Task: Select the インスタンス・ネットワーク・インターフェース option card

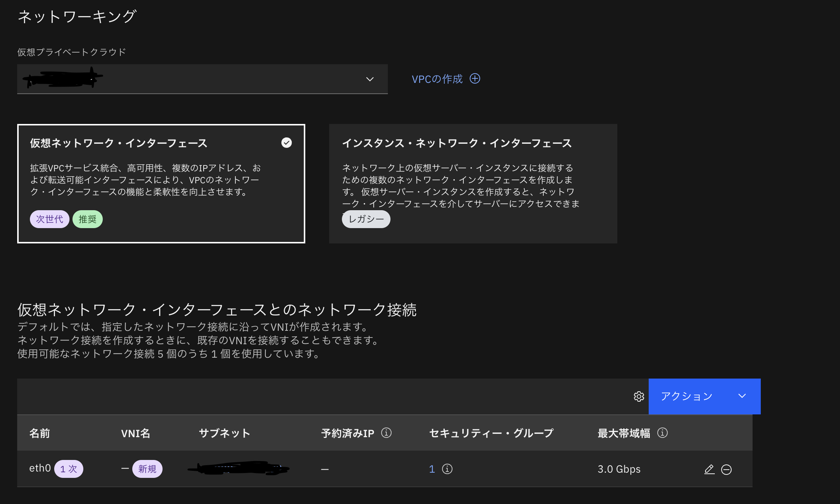Action: click(473, 184)
